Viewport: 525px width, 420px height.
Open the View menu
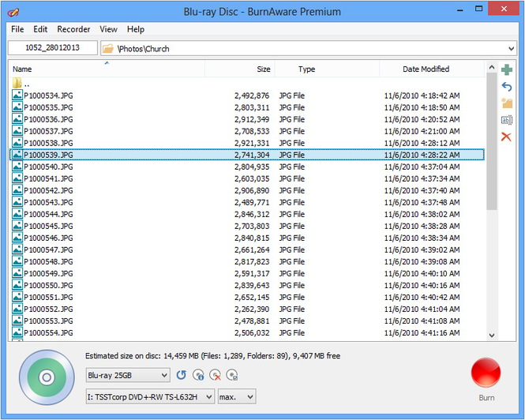pyautogui.click(x=108, y=29)
